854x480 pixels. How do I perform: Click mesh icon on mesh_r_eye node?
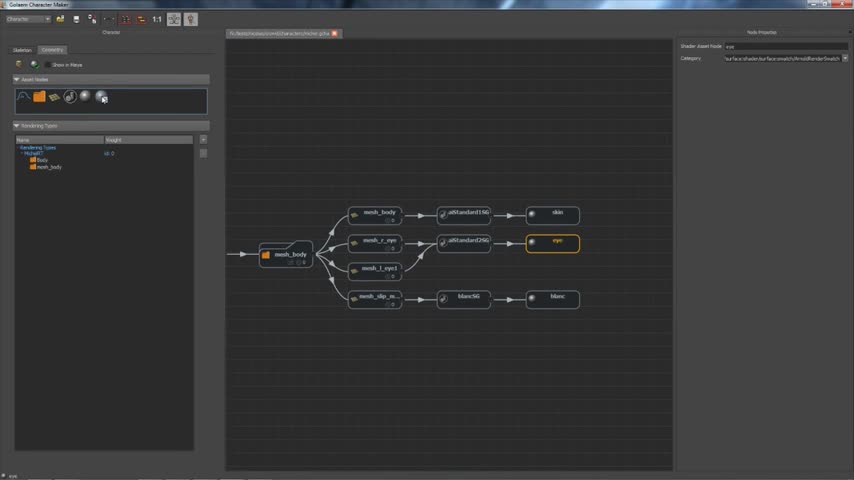(355, 243)
